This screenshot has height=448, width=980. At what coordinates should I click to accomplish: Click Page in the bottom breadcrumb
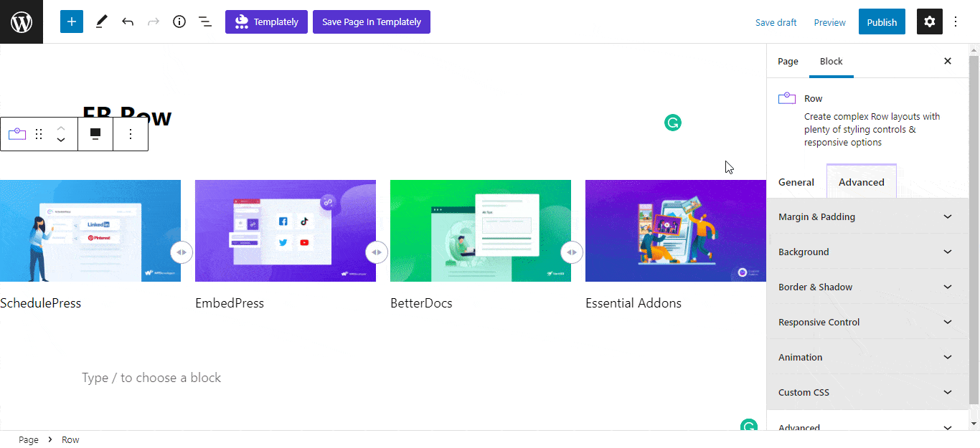[29, 440]
